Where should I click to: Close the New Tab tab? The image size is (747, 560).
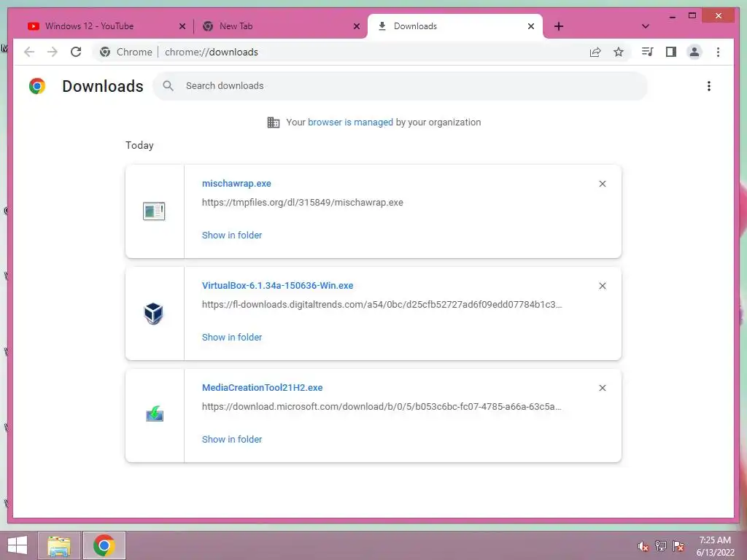pos(356,27)
